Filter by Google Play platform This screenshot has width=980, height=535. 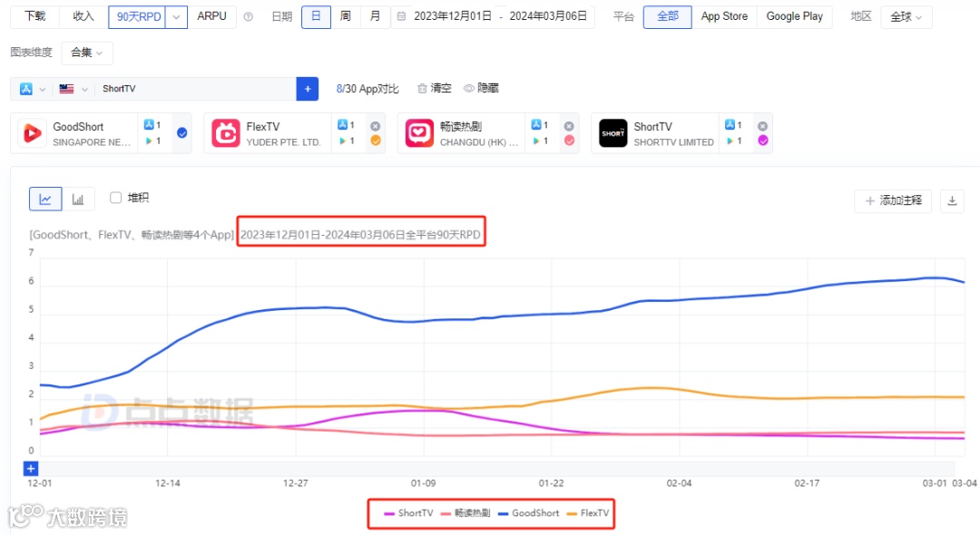794,16
